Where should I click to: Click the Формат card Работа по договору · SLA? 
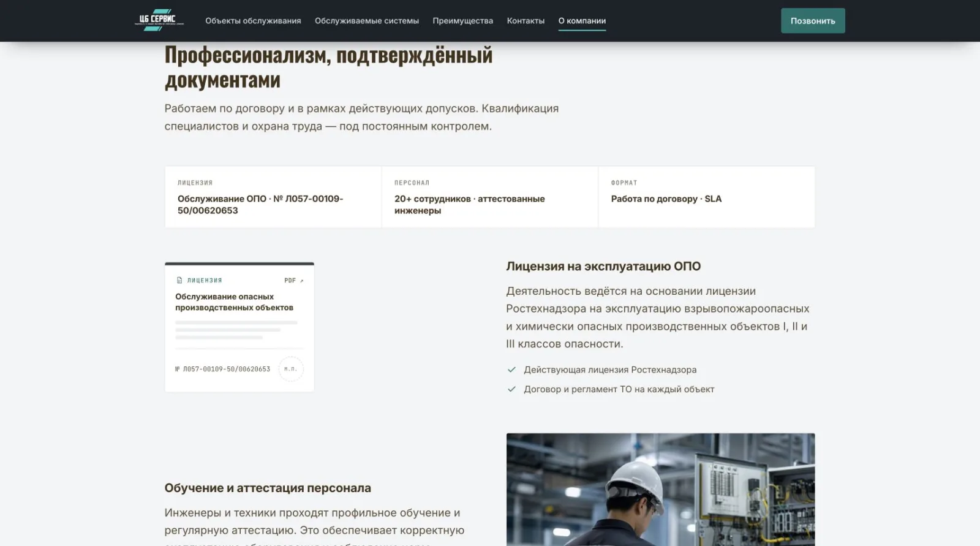tap(707, 197)
